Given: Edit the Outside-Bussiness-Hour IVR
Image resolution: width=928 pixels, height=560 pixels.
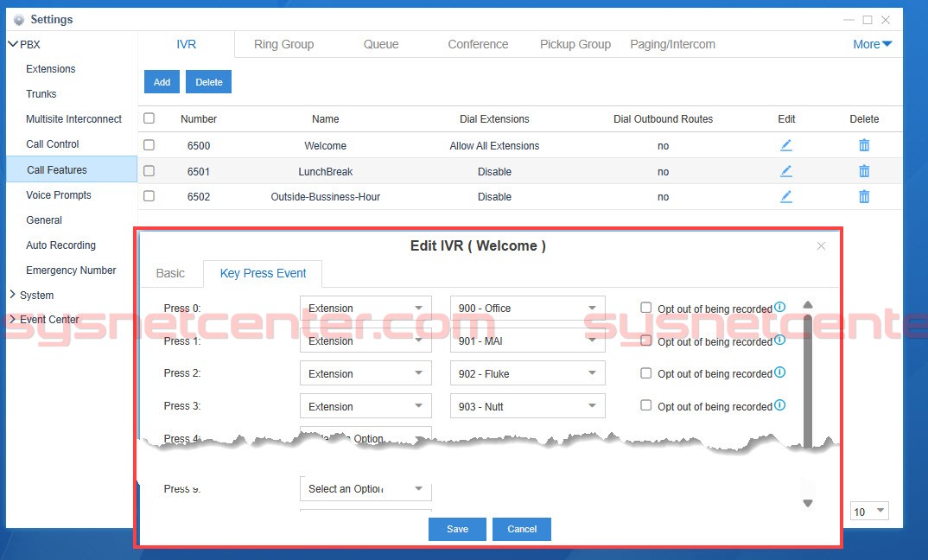Looking at the screenshot, I should point(785,196).
